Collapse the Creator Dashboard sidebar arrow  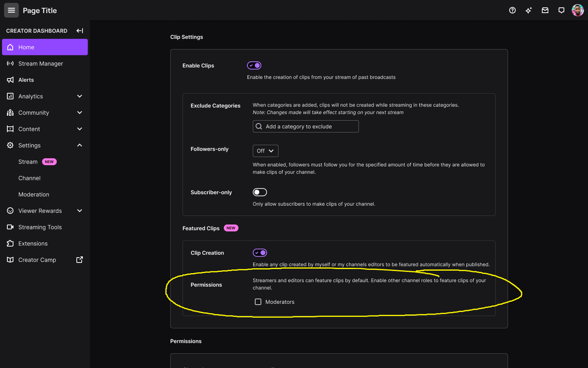(79, 31)
